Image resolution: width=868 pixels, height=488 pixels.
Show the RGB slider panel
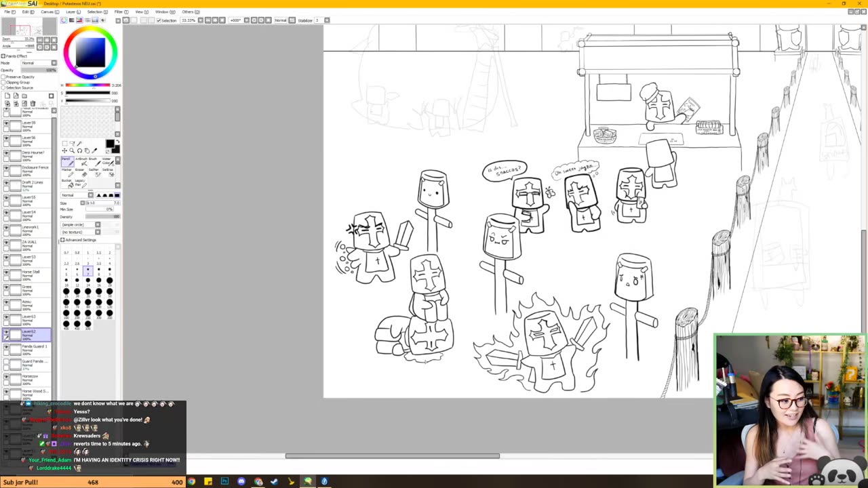71,20
